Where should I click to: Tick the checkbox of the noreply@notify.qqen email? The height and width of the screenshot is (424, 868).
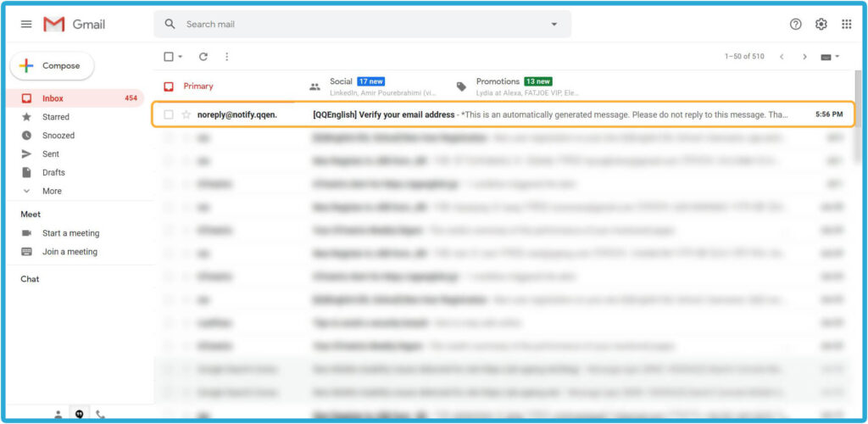point(169,114)
